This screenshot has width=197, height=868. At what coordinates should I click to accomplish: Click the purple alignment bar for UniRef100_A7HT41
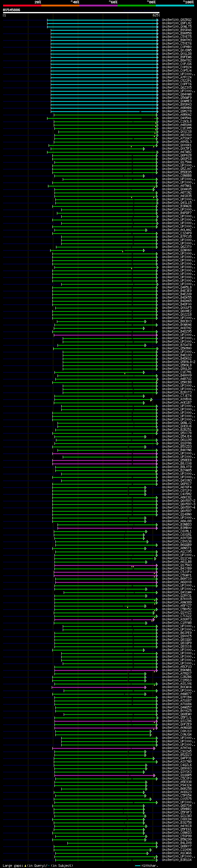pos(104,748)
